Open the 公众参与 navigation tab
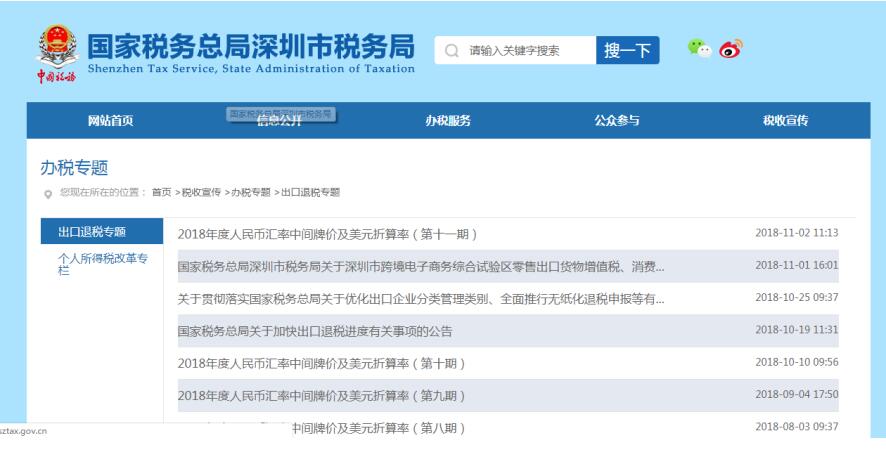Screen dimensions: 886x470 coord(616,121)
